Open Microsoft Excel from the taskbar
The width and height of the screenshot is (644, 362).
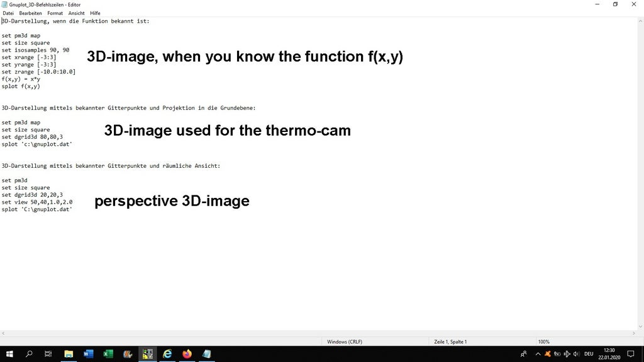108,354
